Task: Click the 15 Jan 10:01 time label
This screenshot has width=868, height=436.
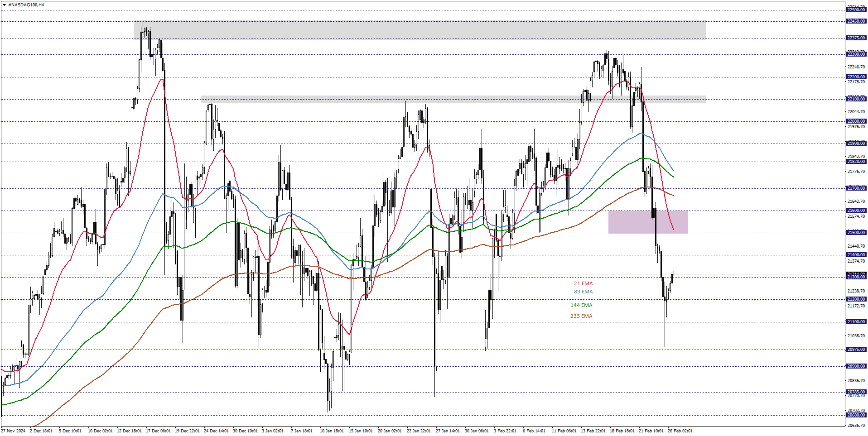Action: [361, 431]
